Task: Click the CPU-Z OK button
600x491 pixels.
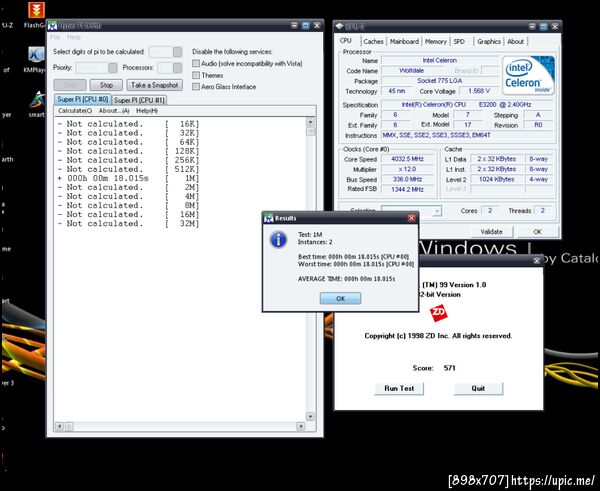Action: click(x=537, y=232)
